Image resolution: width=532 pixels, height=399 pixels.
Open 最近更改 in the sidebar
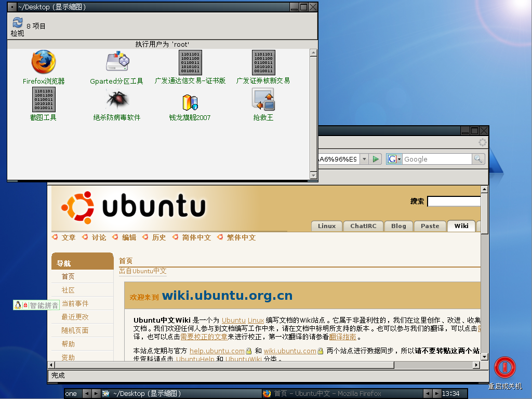point(75,317)
